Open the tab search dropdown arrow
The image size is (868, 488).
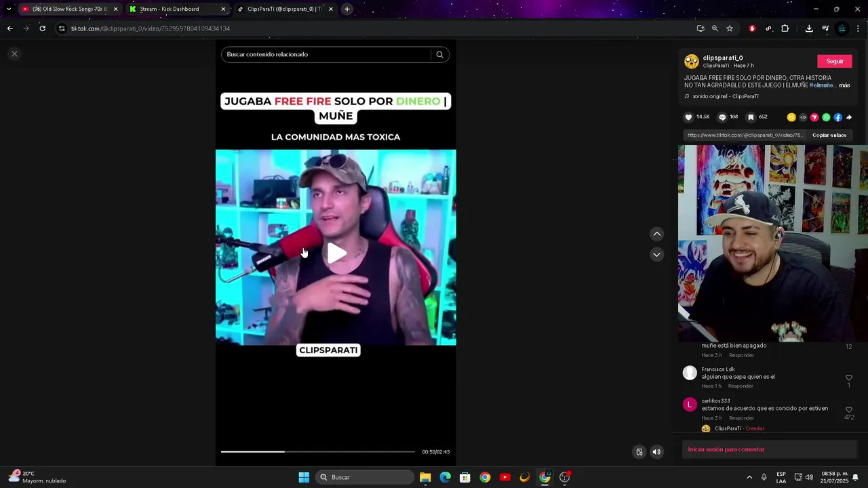[x=8, y=9]
